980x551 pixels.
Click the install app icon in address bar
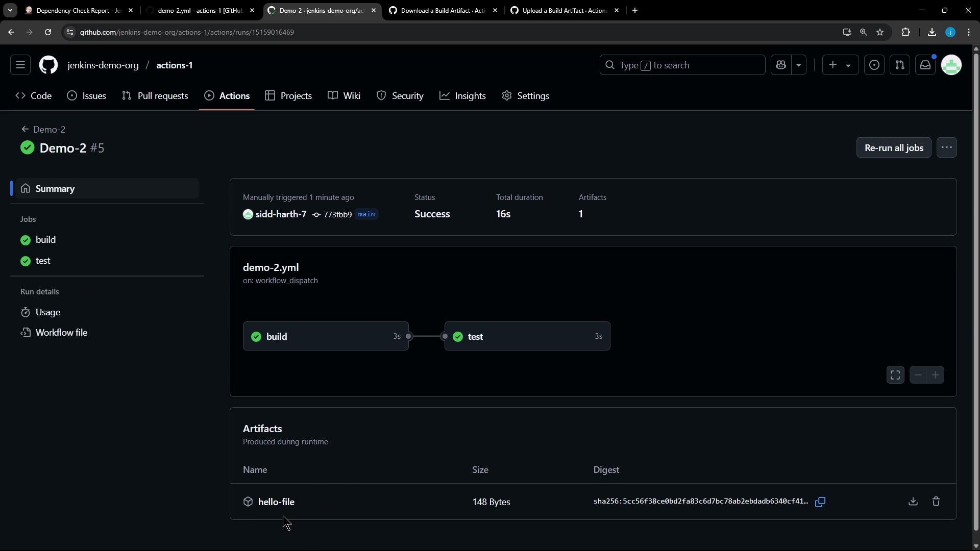coord(847,32)
